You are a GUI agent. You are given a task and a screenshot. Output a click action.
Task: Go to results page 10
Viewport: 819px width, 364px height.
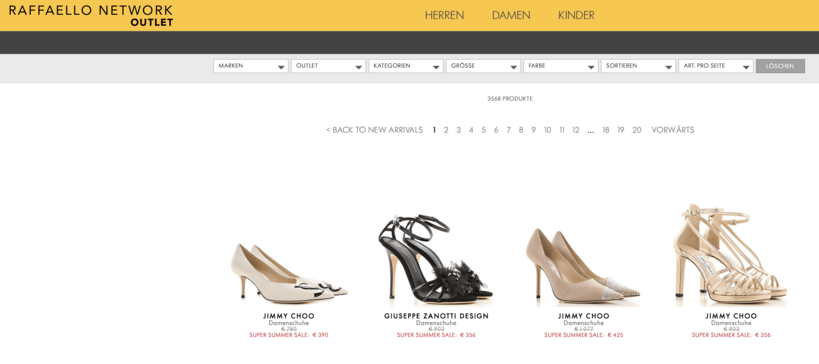(x=547, y=130)
